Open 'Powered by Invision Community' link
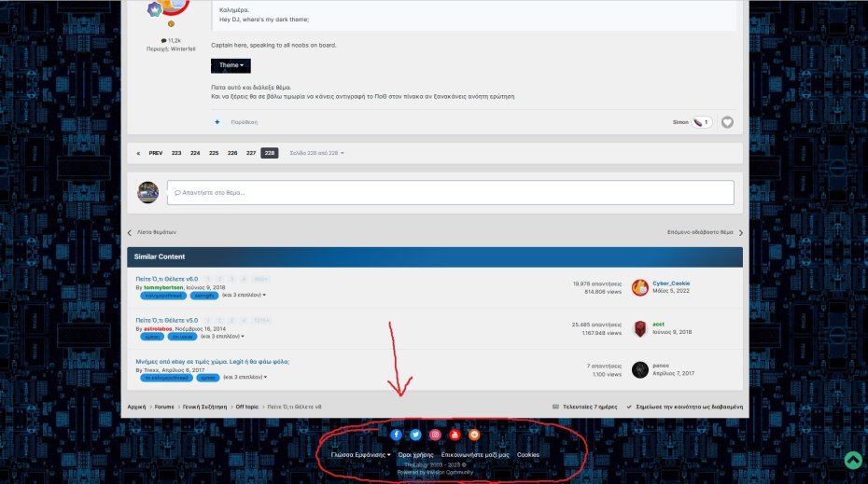 point(435,473)
